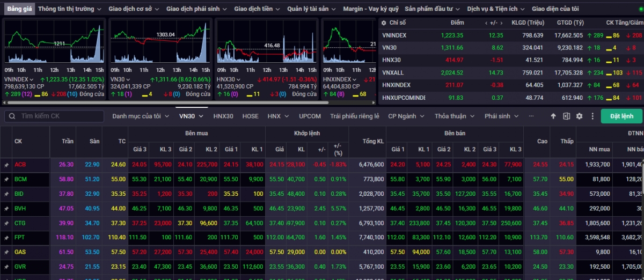Pin the BVH stock row
The width and height of the screenshot is (644, 280).
pyautogui.click(x=6, y=208)
